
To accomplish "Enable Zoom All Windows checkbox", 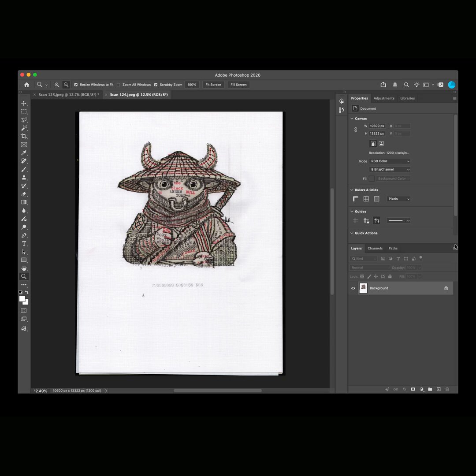I will (x=119, y=85).
